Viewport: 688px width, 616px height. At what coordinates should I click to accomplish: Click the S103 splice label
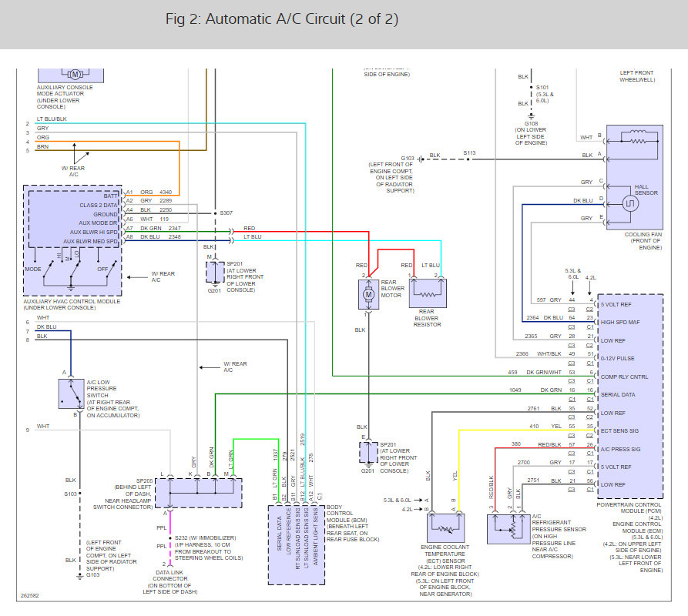70,494
